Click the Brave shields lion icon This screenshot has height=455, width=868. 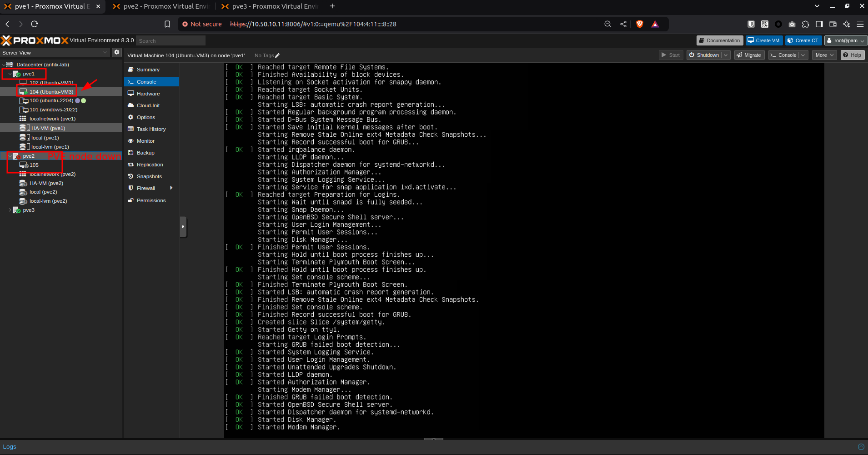point(640,24)
